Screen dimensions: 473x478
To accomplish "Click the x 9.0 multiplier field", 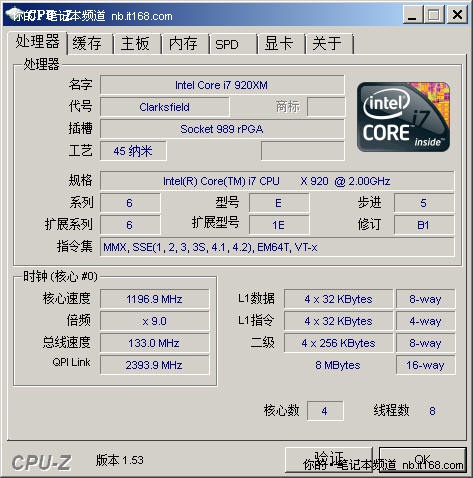I will [155, 321].
